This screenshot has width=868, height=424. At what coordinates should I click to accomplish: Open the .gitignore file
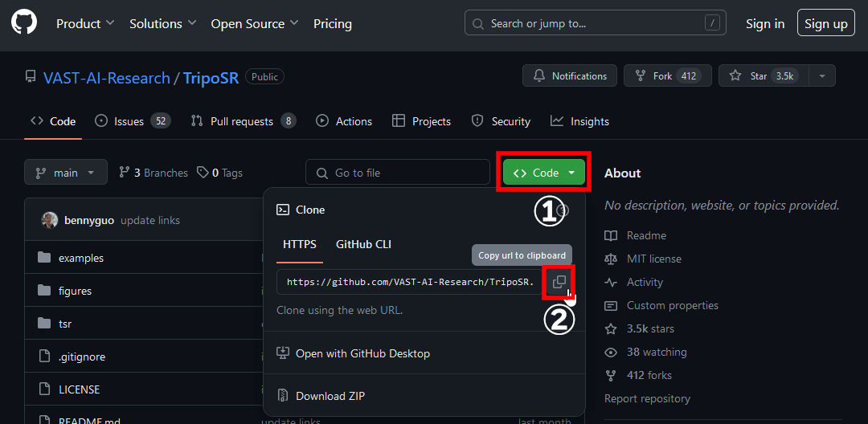[x=82, y=357]
